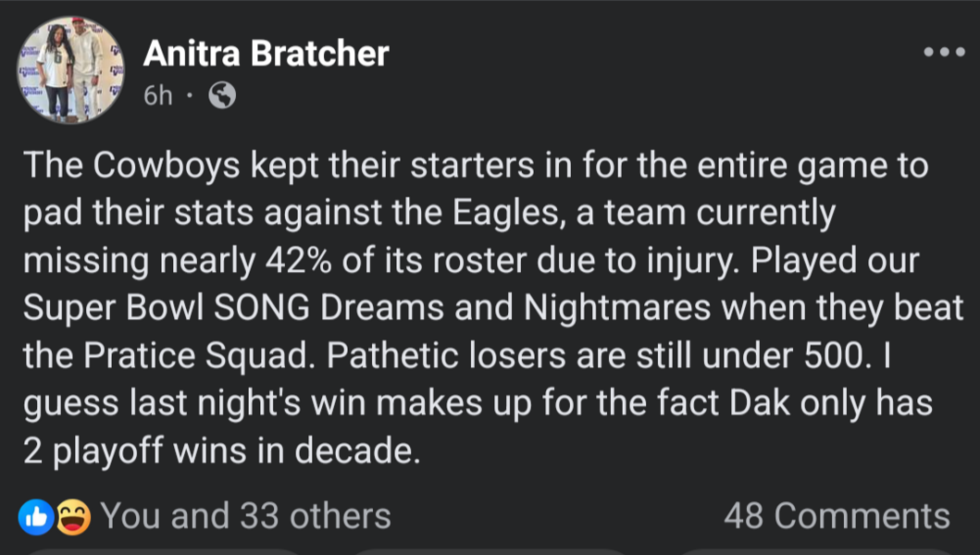
Task: Click the word "Eagles" in the post
Action: click(x=505, y=213)
